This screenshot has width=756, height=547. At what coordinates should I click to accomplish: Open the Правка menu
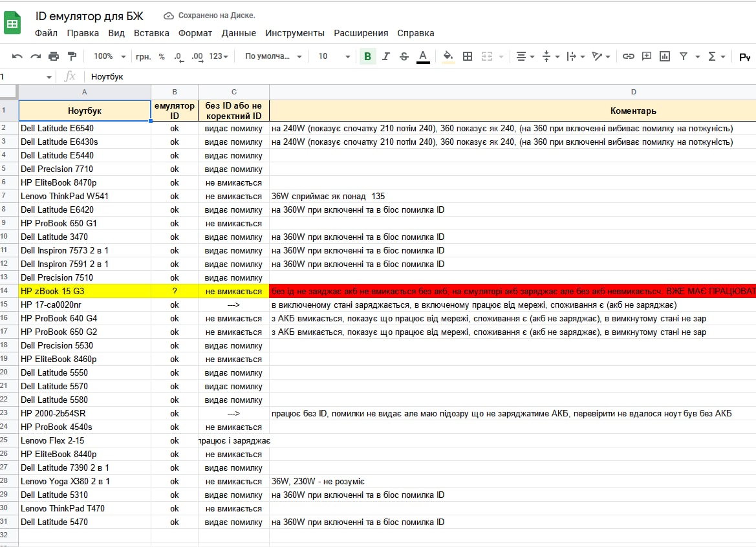[x=83, y=33]
